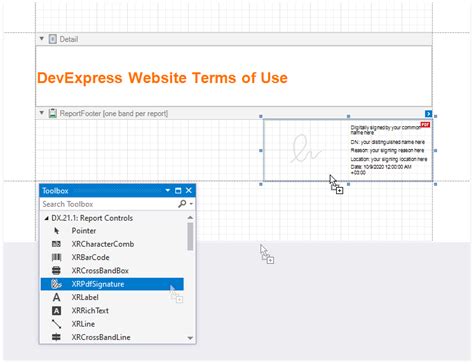Viewport: 474px width, 364px height.
Task: Select the Pointer tool icon
Action: pyautogui.click(x=57, y=231)
